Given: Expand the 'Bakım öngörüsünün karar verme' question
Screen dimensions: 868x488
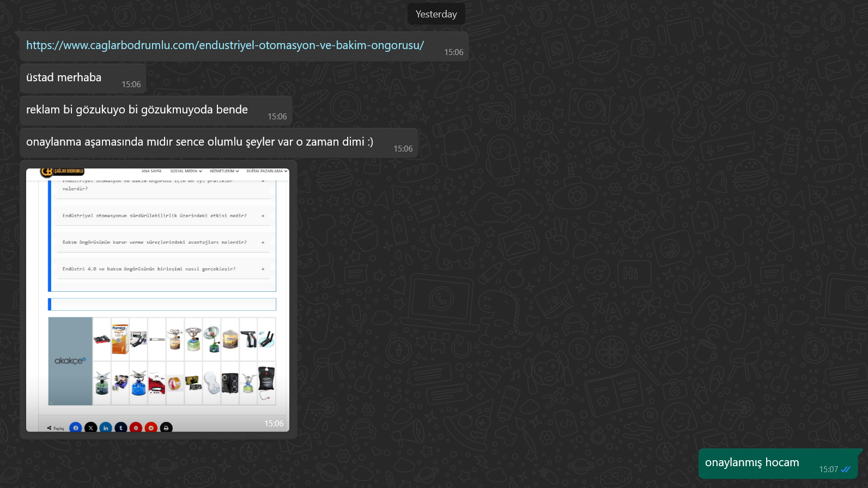Looking at the screenshot, I should [x=263, y=242].
